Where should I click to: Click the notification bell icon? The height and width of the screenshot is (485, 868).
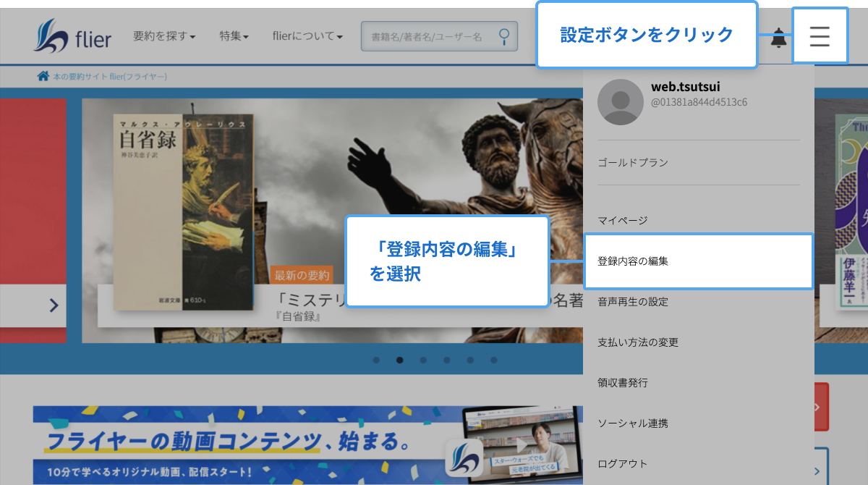tap(778, 38)
